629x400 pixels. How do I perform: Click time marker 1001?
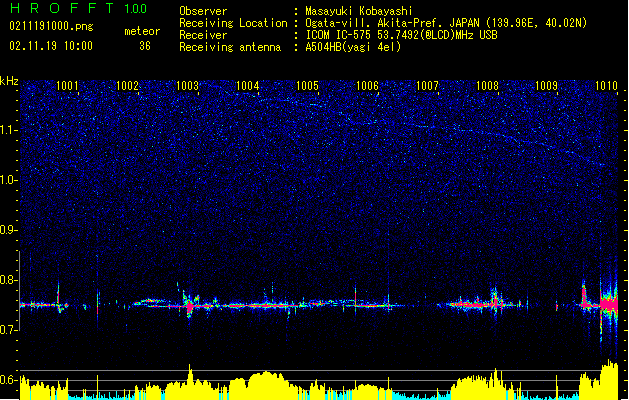click(67, 86)
